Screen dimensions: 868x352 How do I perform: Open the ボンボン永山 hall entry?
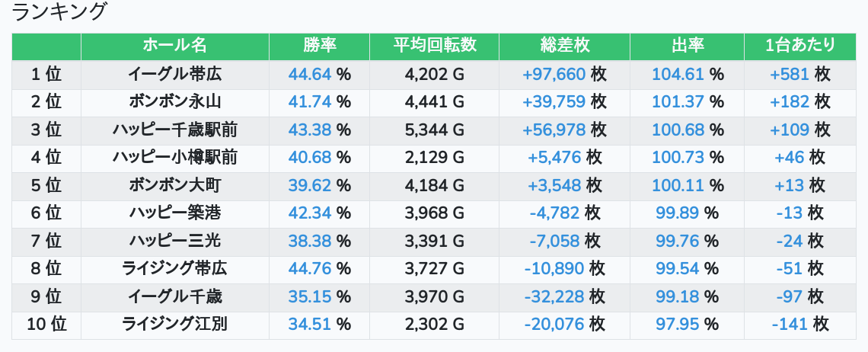point(175,101)
